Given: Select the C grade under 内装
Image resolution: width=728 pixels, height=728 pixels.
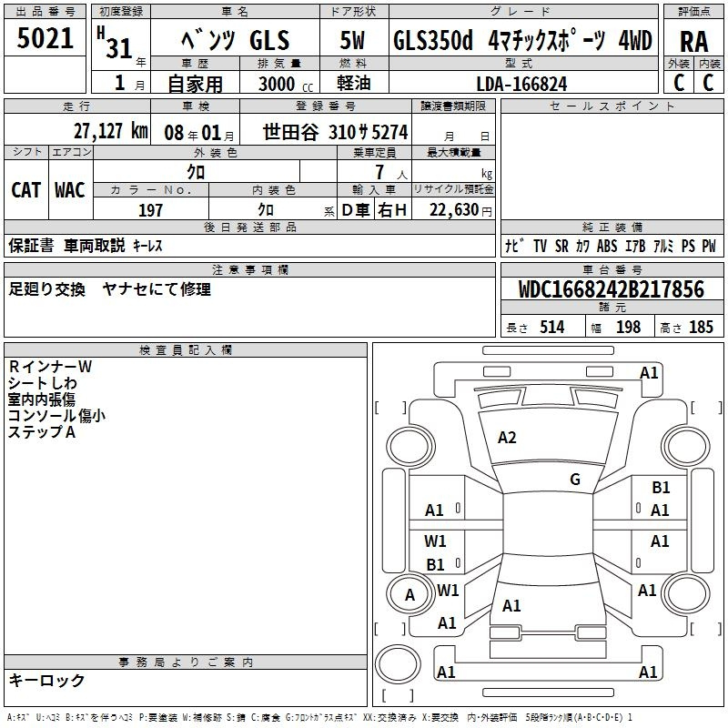Looking at the screenshot, I should click(x=708, y=82).
